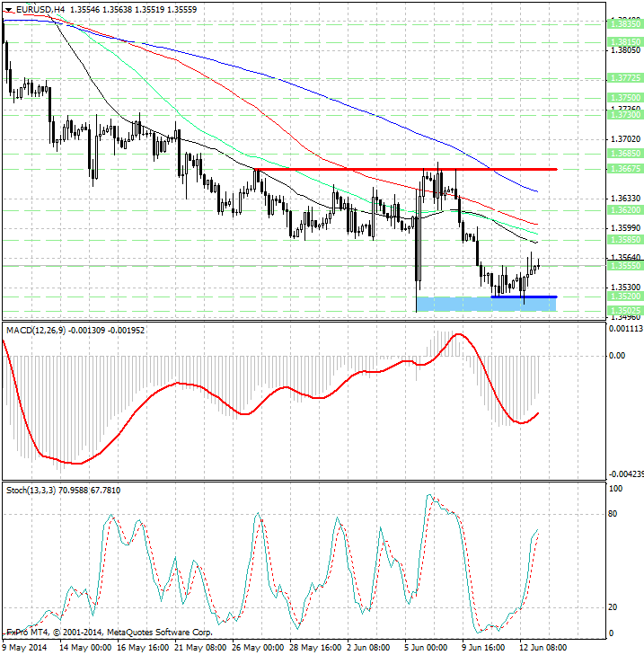Viewport: 644px width, 655px height.
Task: Click the 28 May 16:00 date label
Action: [315, 648]
